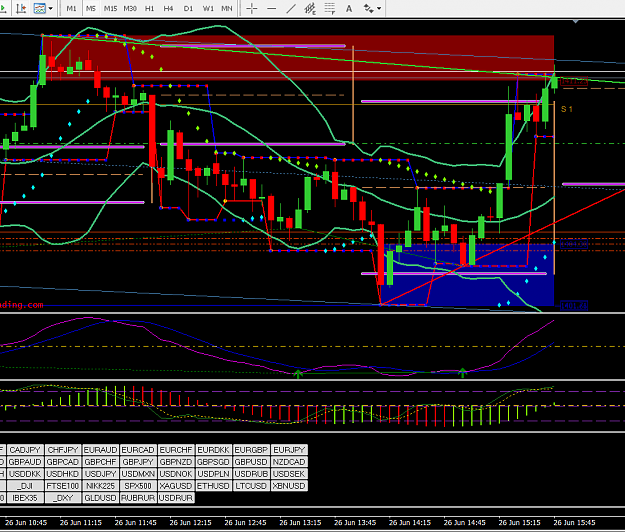This screenshot has width=625, height=532.
Task: Pick the USDPLN symbol
Action: 213,474
